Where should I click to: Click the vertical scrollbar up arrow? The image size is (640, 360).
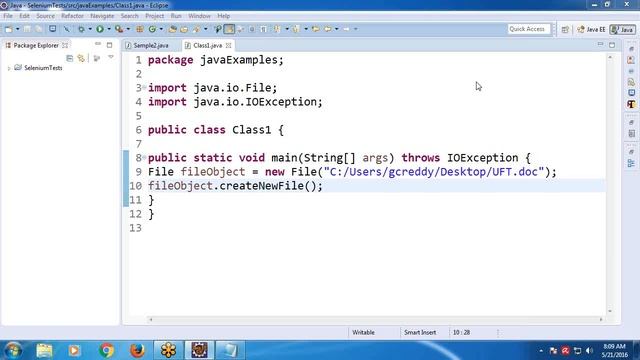pos(610,58)
